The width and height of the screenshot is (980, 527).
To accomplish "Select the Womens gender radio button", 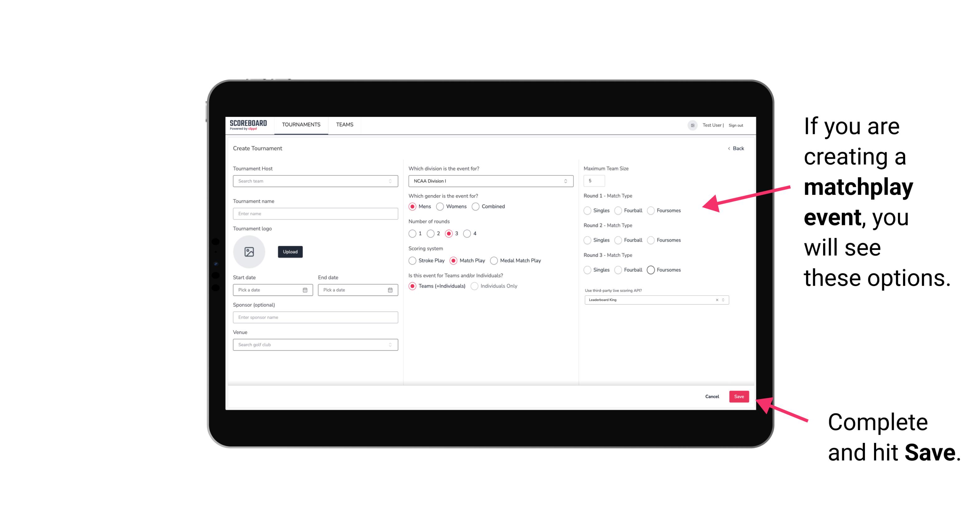I will click(440, 206).
